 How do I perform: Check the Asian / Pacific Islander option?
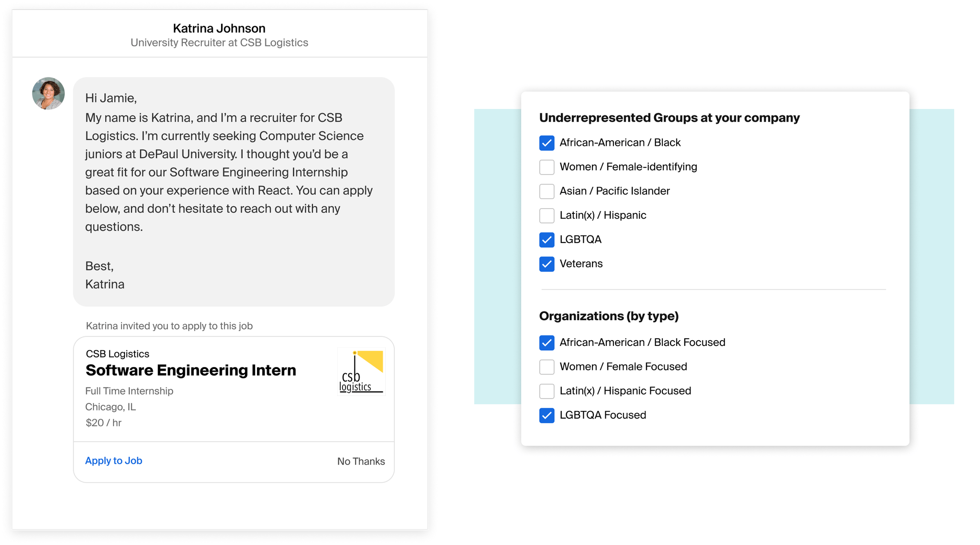pyautogui.click(x=546, y=191)
